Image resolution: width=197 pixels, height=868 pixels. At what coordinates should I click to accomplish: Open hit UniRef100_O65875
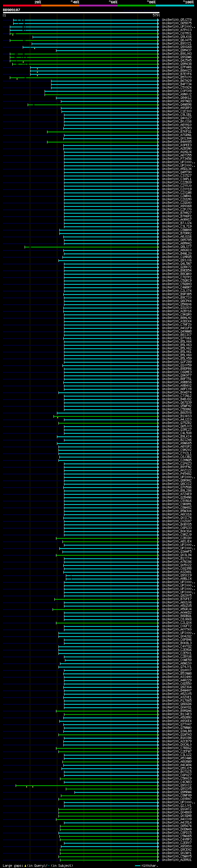pos(177,23)
